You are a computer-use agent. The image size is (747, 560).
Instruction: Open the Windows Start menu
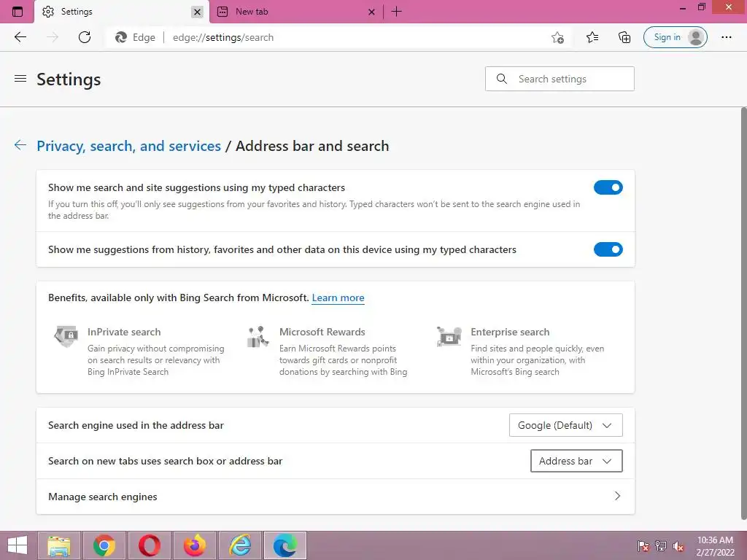[18, 545]
